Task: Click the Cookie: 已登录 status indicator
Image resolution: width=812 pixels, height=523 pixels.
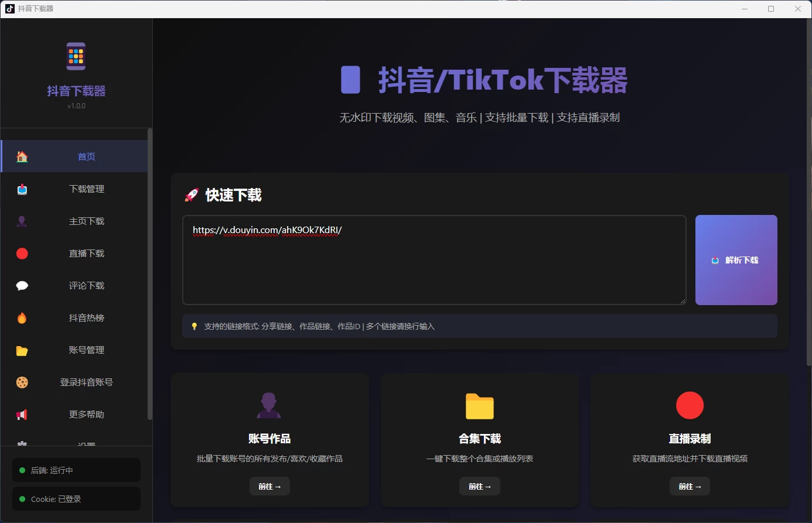Action: pos(76,499)
